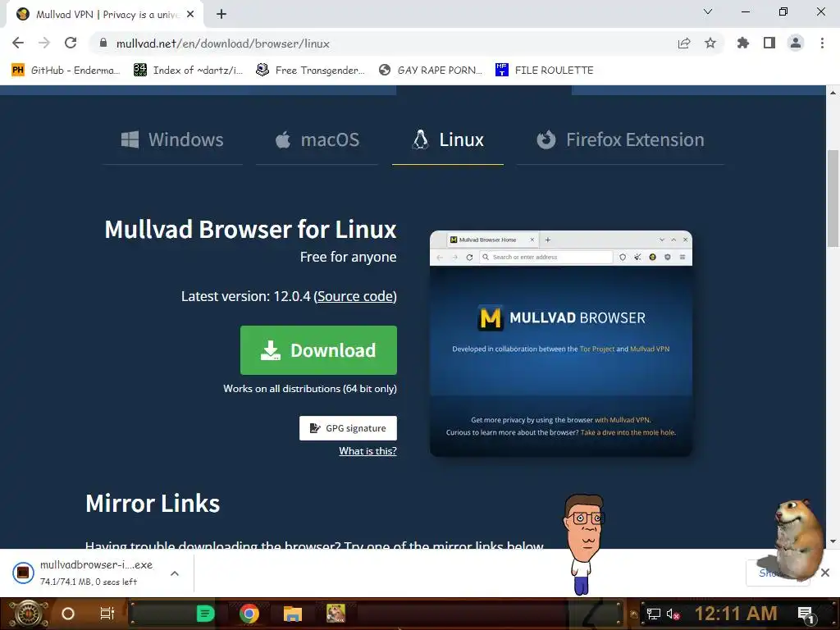Screen dimensions: 840x630
Task: Open Chrome's three-dot menu
Action: click(822, 43)
